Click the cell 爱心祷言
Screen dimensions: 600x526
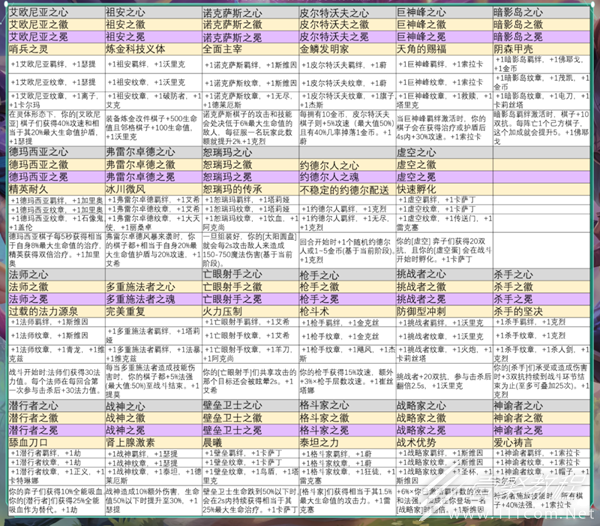541,443
